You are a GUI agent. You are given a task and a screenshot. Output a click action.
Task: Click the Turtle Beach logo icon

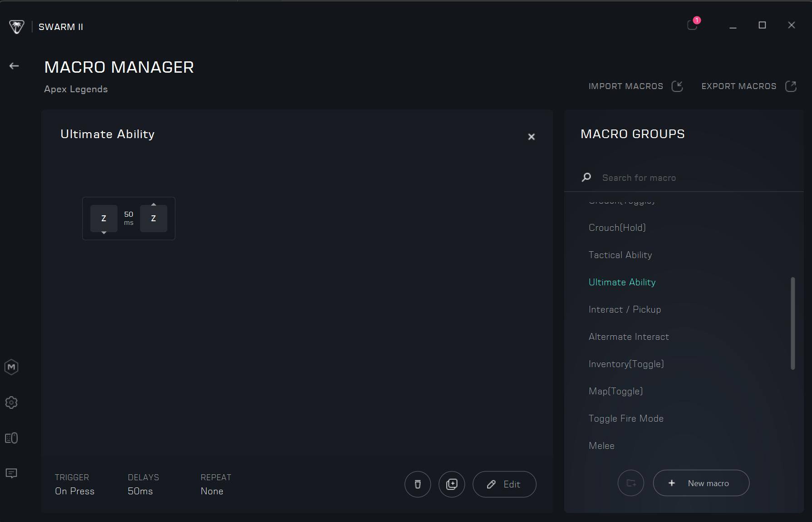click(x=17, y=27)
